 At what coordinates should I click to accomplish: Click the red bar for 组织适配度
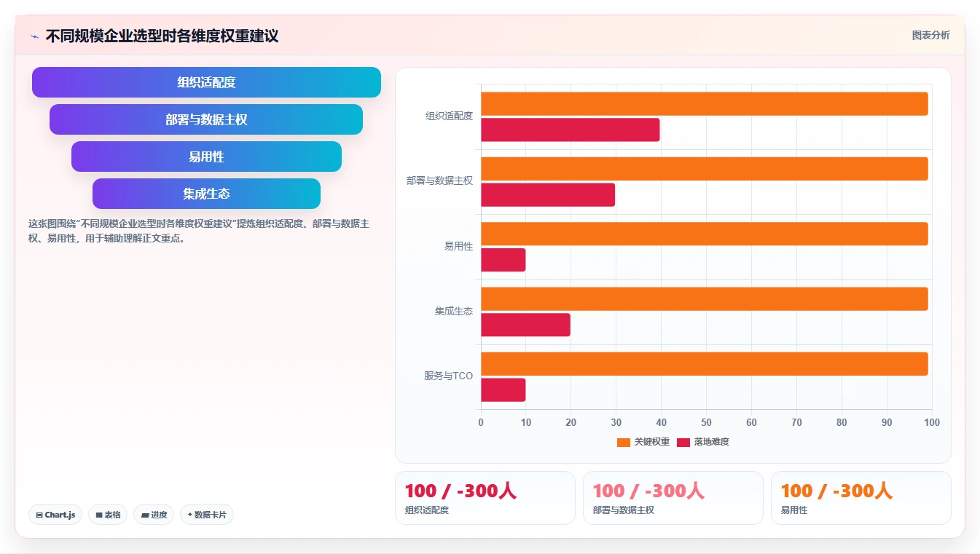[570, 130]
